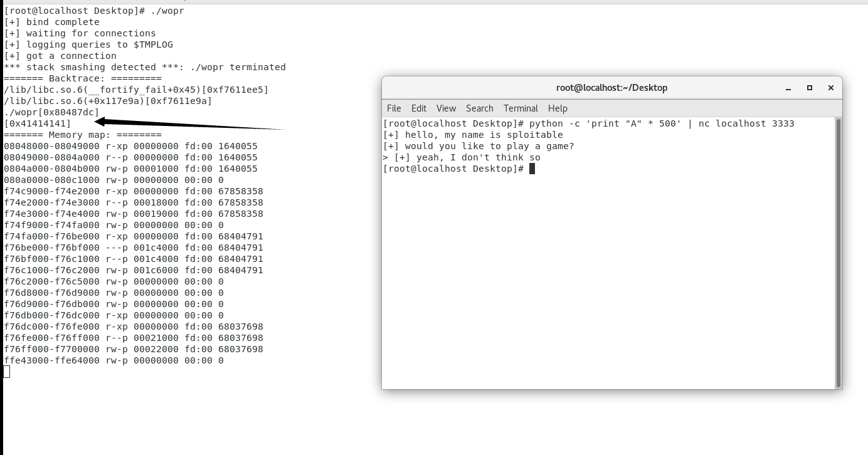Click the 'hello, my name is sploitable' line

[x=473, y=135]
